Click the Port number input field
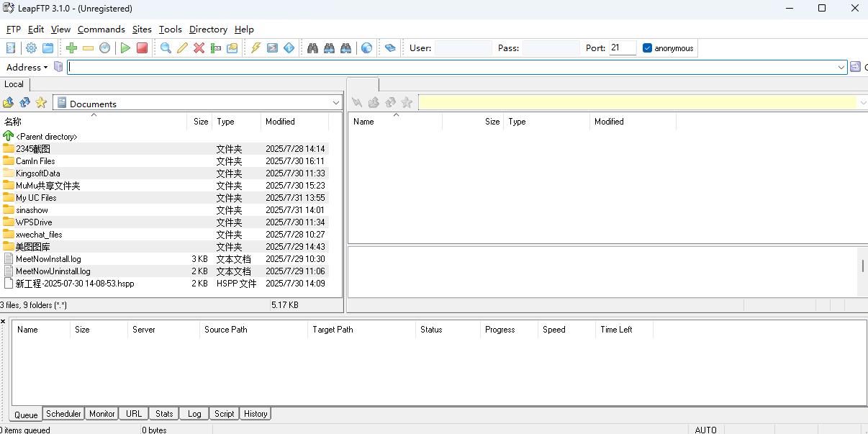Image resolution: width=868 pixels, height=434 pixels. pos(622,48)
